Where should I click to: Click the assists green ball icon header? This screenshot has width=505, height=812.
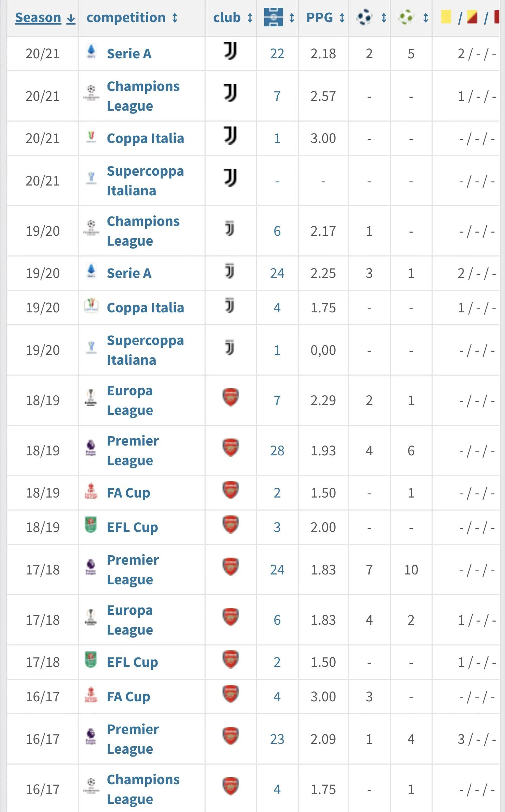(406, 17)
